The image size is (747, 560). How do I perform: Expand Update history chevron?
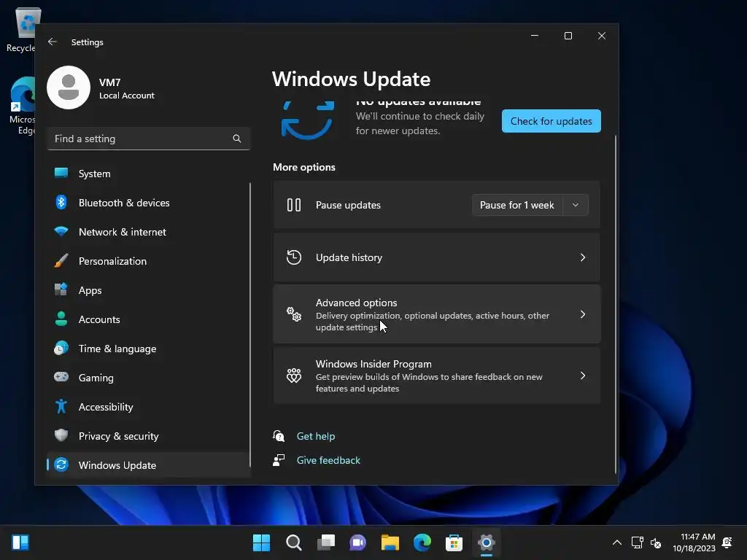(x=583, y=257)
